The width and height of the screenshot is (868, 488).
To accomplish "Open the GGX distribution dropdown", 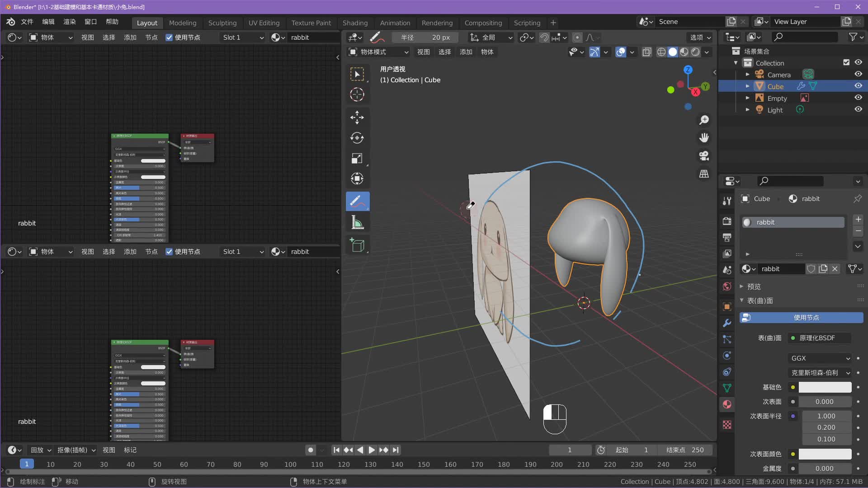I will (x=820, y=358).
